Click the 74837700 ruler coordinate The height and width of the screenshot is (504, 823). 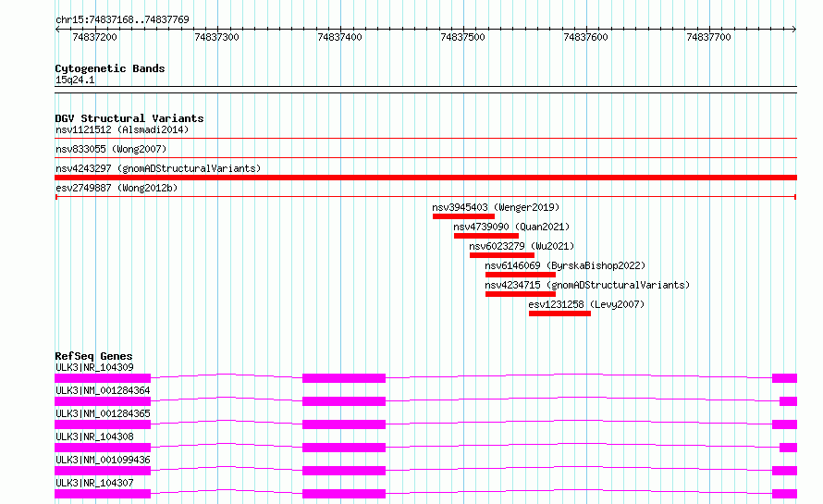point(708,37)
